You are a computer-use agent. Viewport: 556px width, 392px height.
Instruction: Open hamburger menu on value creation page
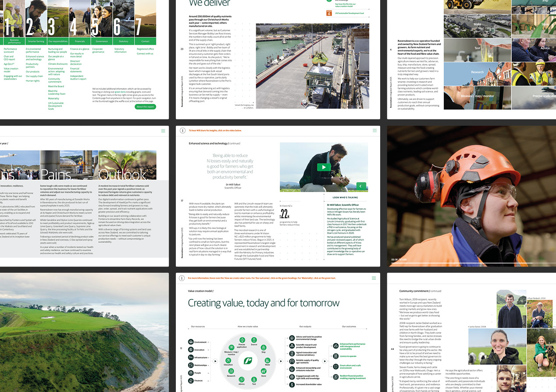374,278
